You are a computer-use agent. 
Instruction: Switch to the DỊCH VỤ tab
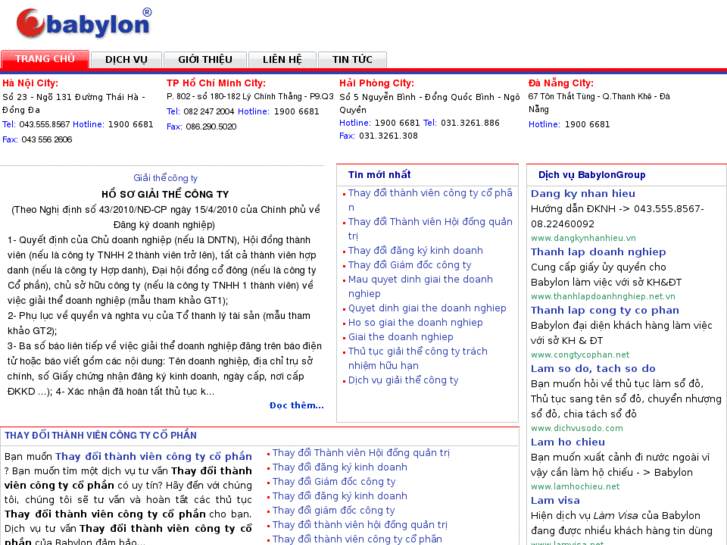tap(126, 60)
